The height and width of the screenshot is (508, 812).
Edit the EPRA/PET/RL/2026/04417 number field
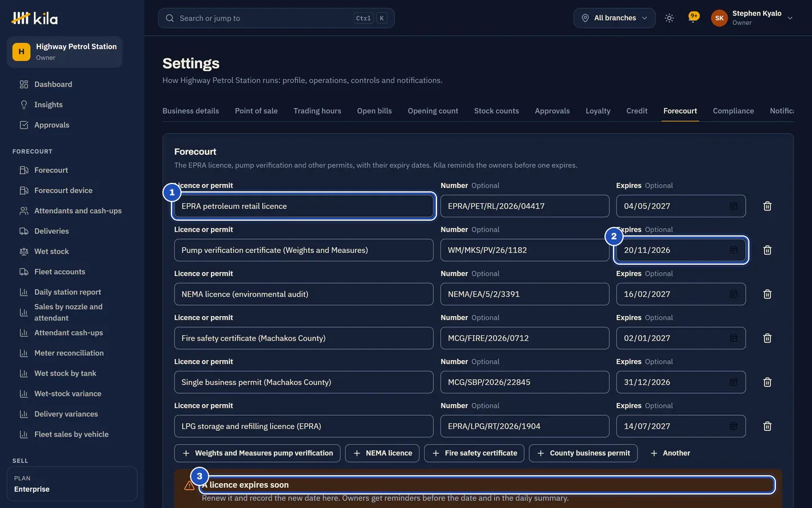(525, 206)
